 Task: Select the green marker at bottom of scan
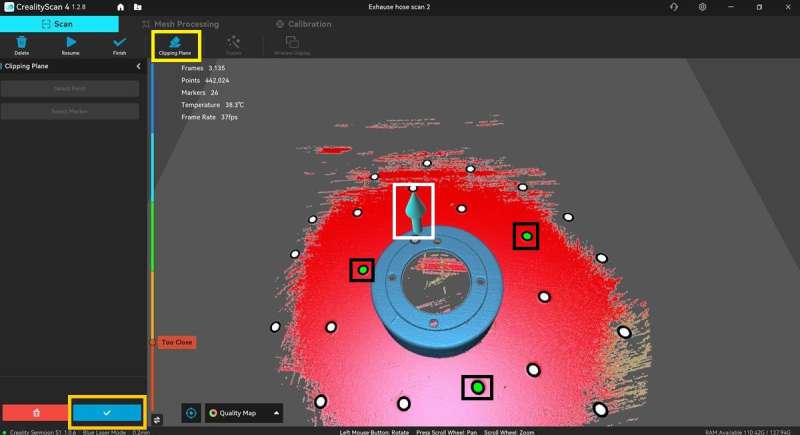[477, 387]
